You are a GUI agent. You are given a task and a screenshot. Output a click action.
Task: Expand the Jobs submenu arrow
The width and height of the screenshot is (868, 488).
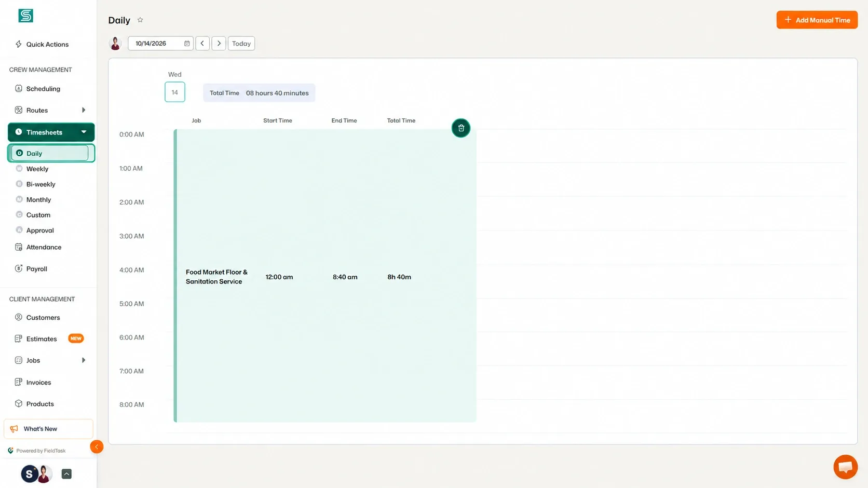(84, 360)
